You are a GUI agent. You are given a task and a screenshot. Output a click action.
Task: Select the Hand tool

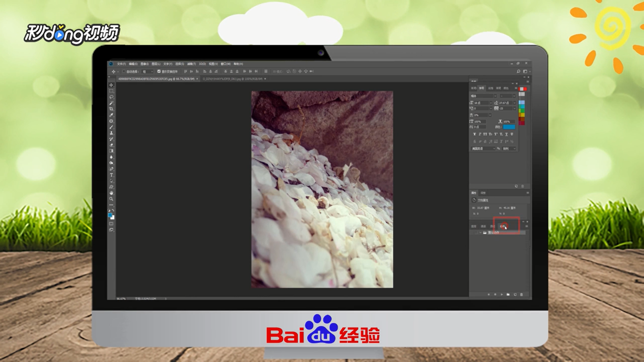[111, 193]
